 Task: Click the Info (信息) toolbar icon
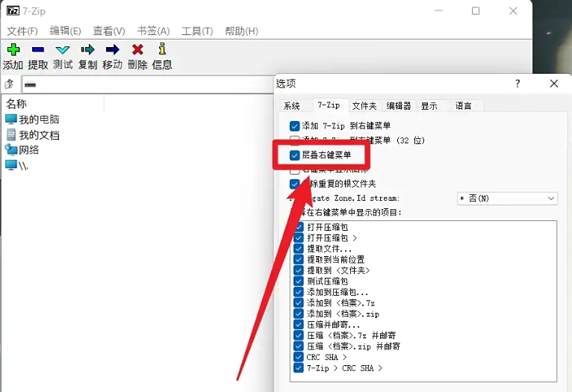[x=162, y=49]
